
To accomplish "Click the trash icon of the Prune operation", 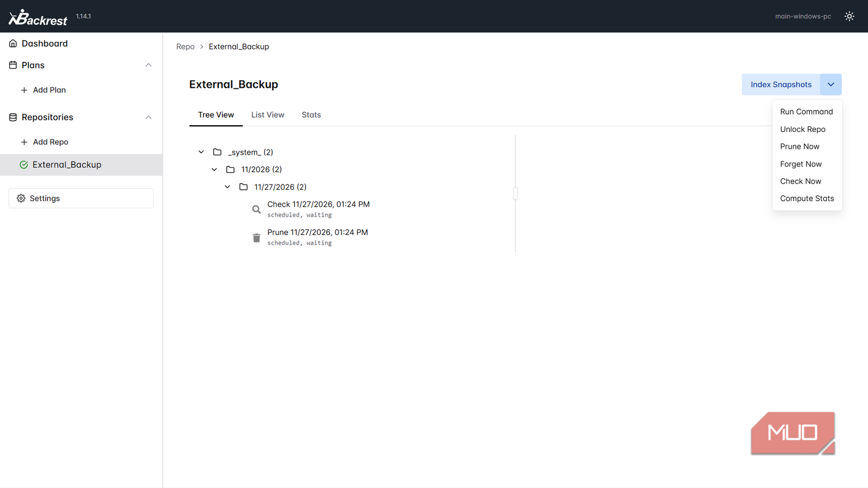I will 256,238.
